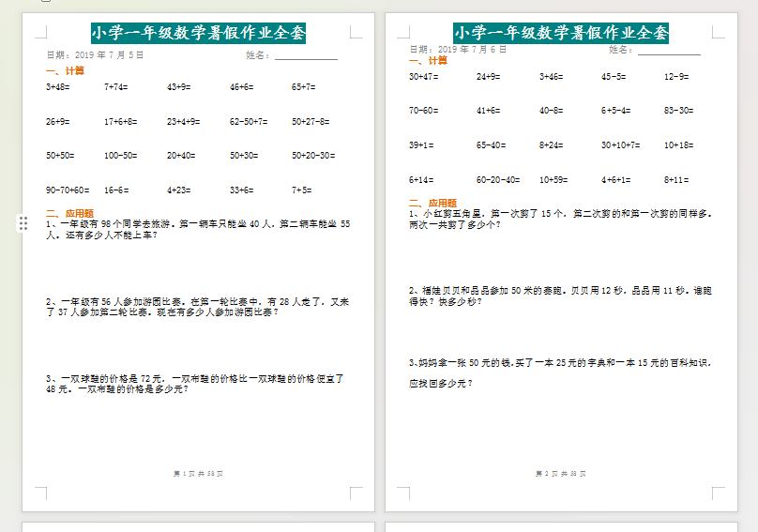Image resolution: width=758 pixels, height=532 pixels.
Task: Click the problem '7+74='
Action: pyautogui.click(x=116, y=87)
